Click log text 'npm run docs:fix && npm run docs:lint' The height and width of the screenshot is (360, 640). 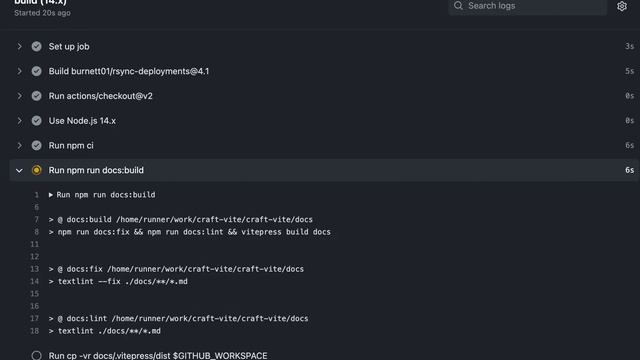pyautogui.click(x=190, y=232)
